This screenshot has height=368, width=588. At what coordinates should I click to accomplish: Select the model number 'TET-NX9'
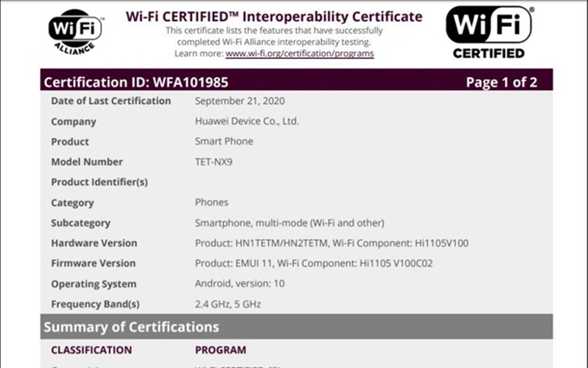coord(214,162)
